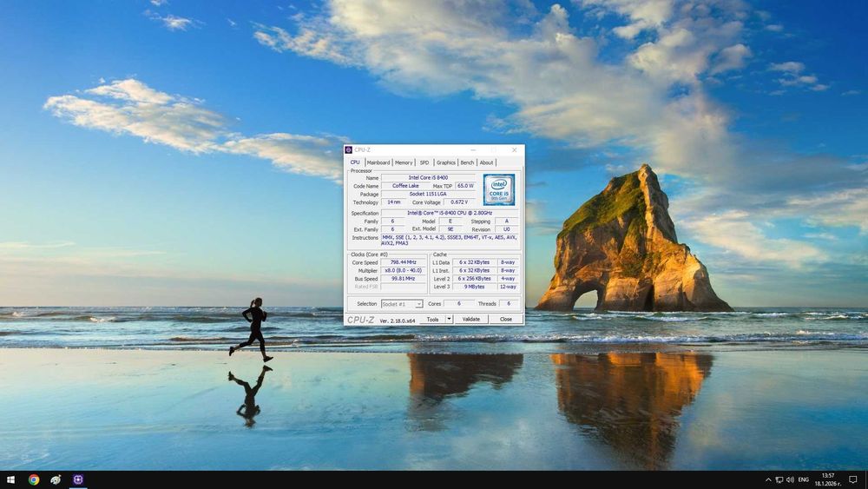Click the Ver. 2.18.0.x64 version label
The image size is (868, 489).
pyautogui.click(x=397, y=320)
